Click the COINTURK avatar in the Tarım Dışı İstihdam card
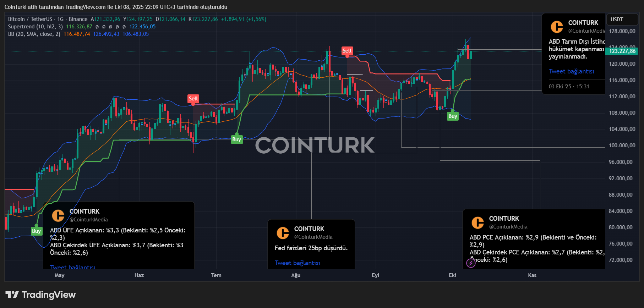Viewport: 644px width, 308px height. [557, 27]
